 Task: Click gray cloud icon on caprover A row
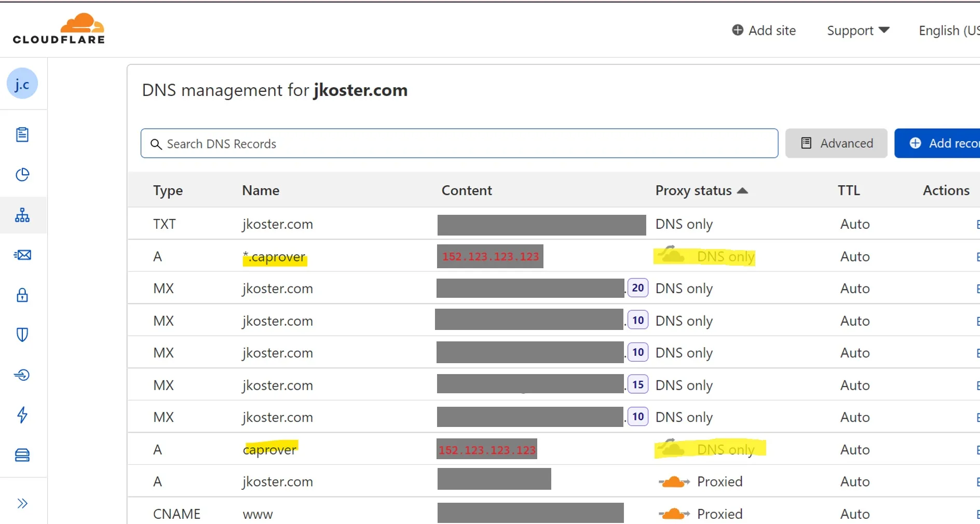[672, 448]
